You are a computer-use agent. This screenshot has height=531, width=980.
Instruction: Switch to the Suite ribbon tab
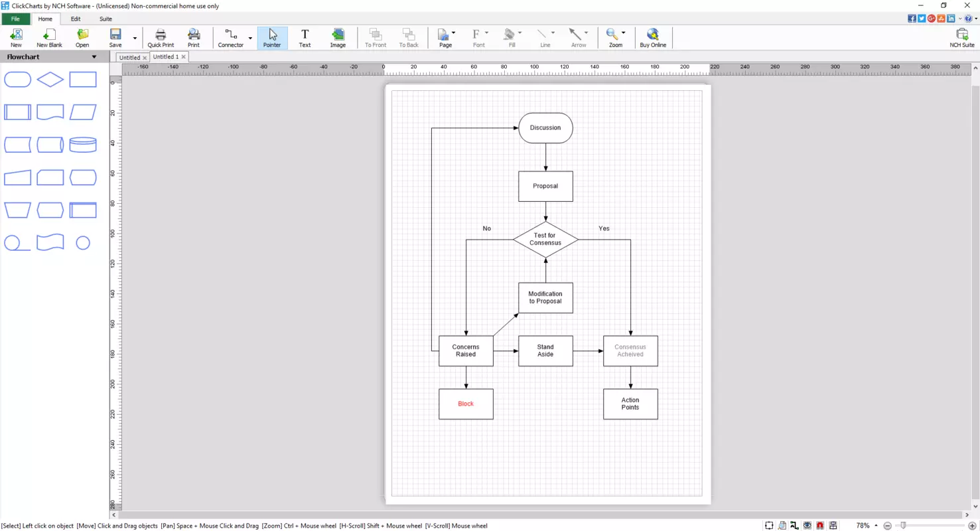105,19
